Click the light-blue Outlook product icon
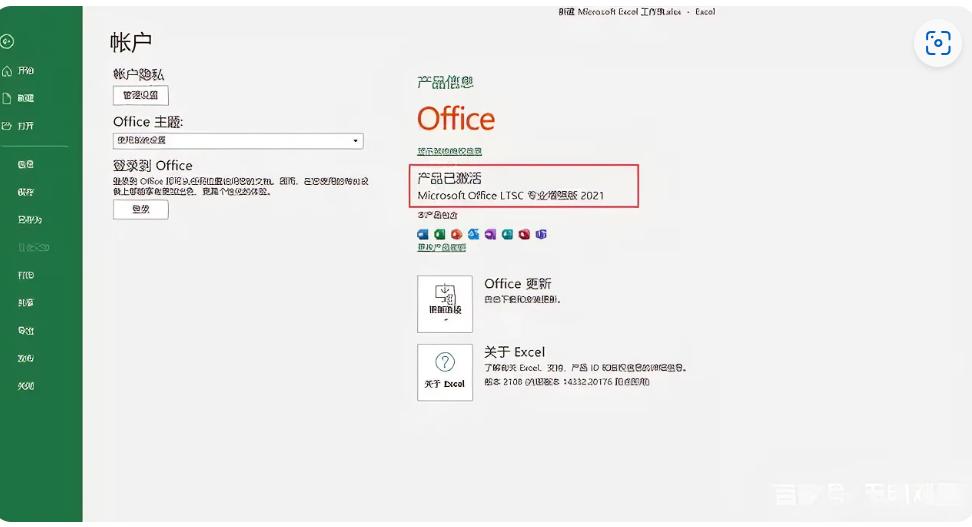The image size is (972, 527). pos(474,234)
